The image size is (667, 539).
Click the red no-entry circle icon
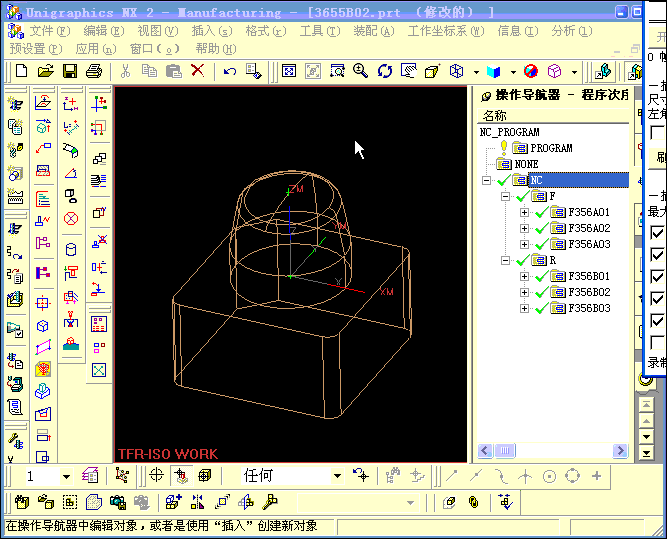(530, 71)
